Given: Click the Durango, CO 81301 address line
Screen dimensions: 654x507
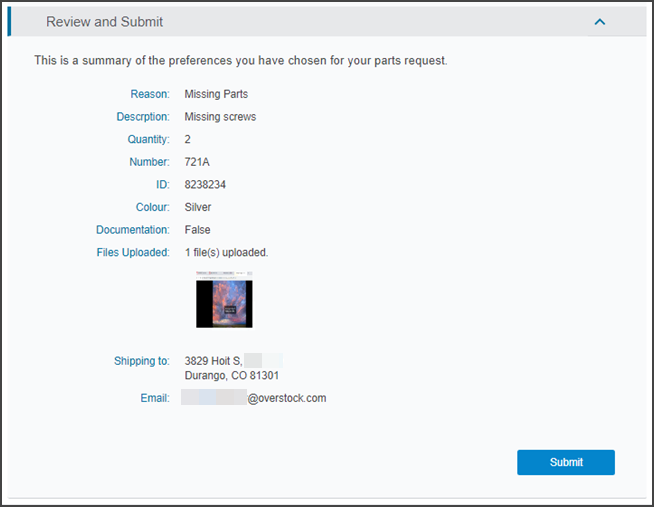Looking at the screenshot, I should (x=231, y=376).
